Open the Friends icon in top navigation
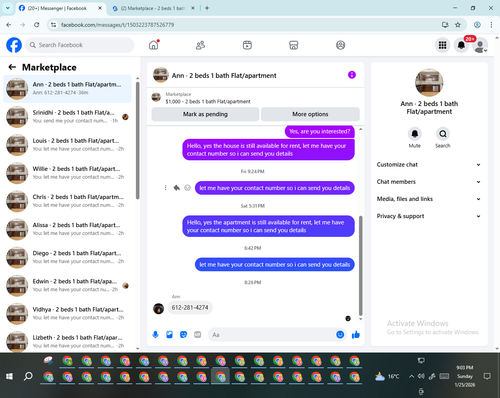 tap(200, 45)
